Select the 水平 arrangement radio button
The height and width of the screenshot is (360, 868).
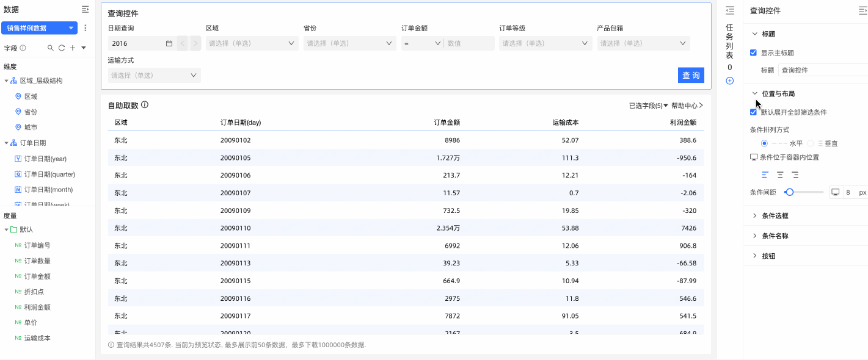[x=764, y=143]
